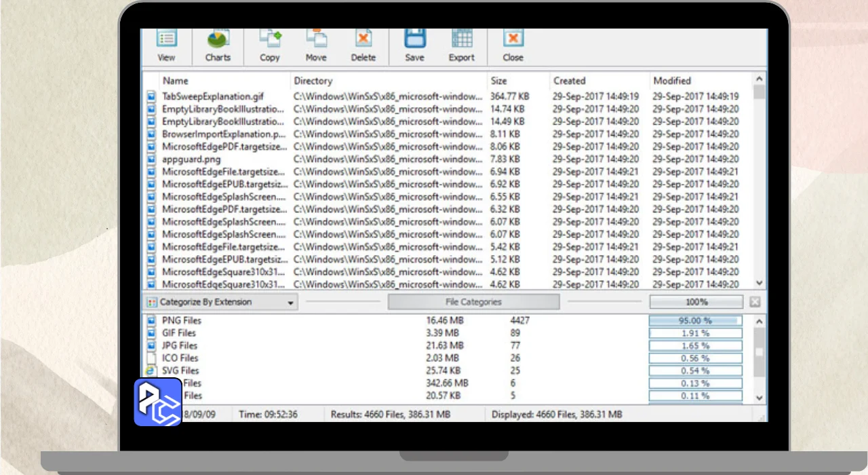Select the PNG Files category

pyautogui.click(x=181, y=320)
